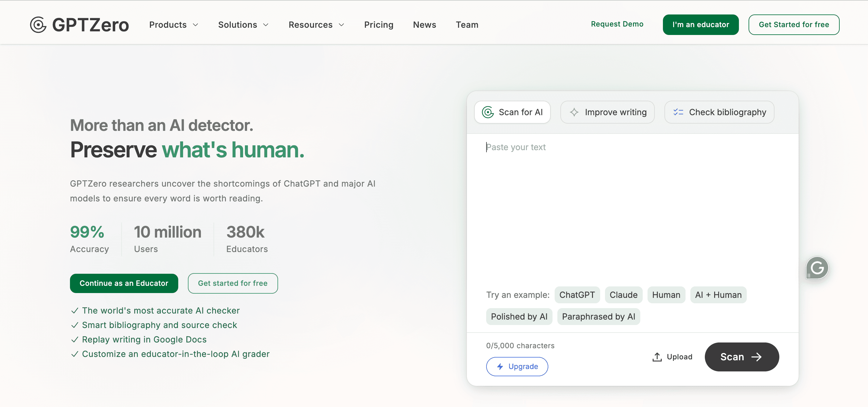Image resolution: width=868 pixels, height=407 pixels.
Task: Select the Scan for AI tab
Action: (512, 112)
